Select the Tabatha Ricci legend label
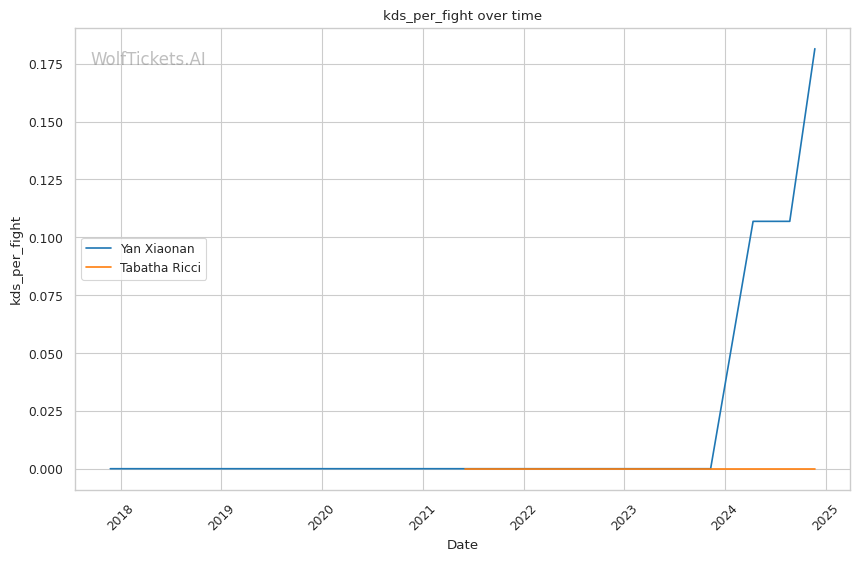 click(x=160, y=268)
